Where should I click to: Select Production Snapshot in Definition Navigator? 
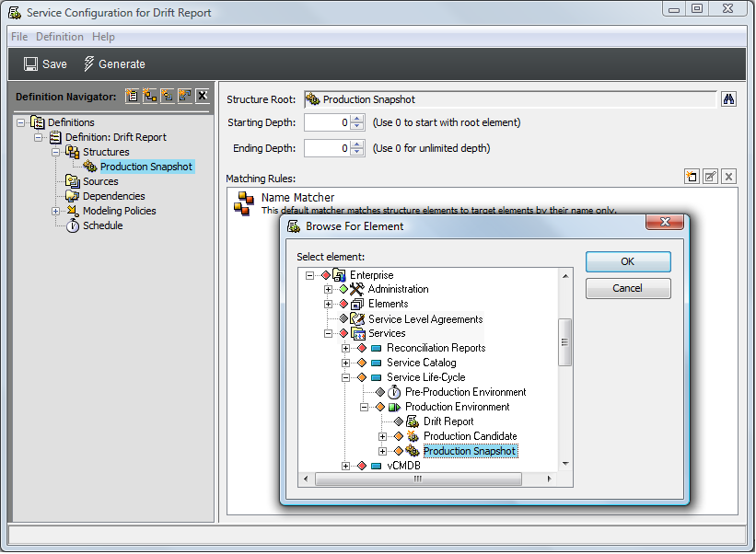click(146, 167)
